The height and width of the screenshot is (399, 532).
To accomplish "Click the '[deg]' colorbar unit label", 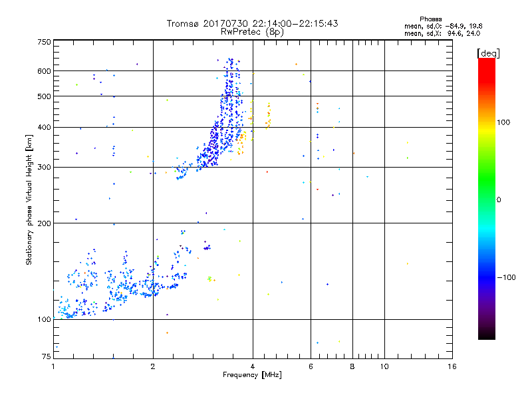I will click(x=488, y=53).
